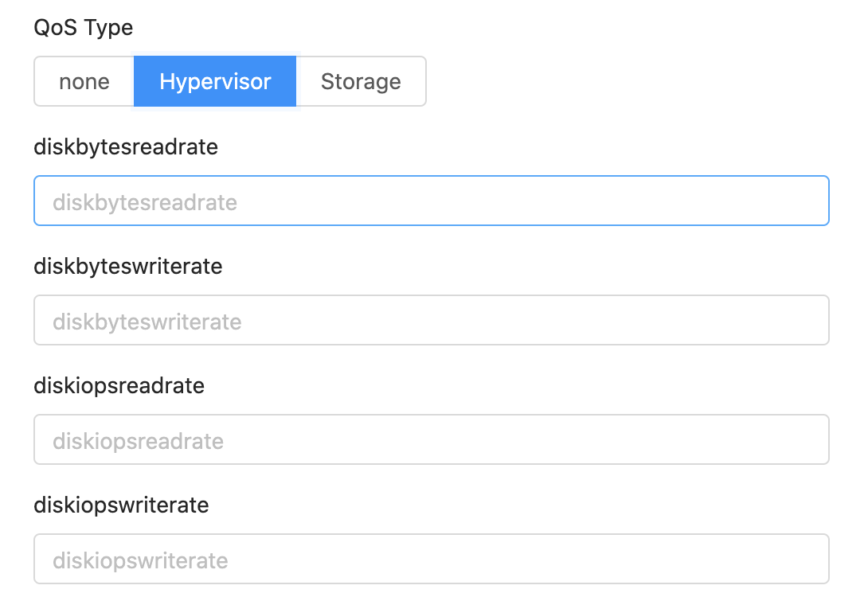The width and height of the screenshot is (868, 597).
Task: Click the diskiopsreadrate field label
Action: [x=118, y=386]
